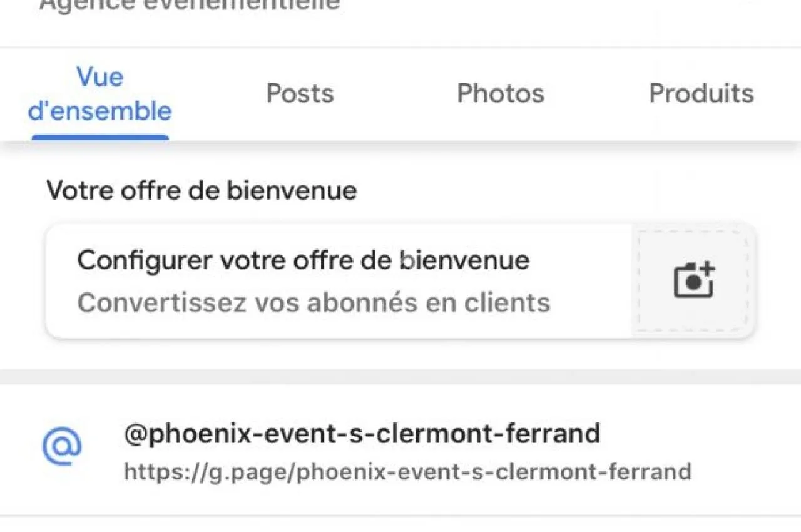Tap the camera add-photo icon
Image resolution: width=801 pixels, height=532 pixels.
click(x=694, y=280)
